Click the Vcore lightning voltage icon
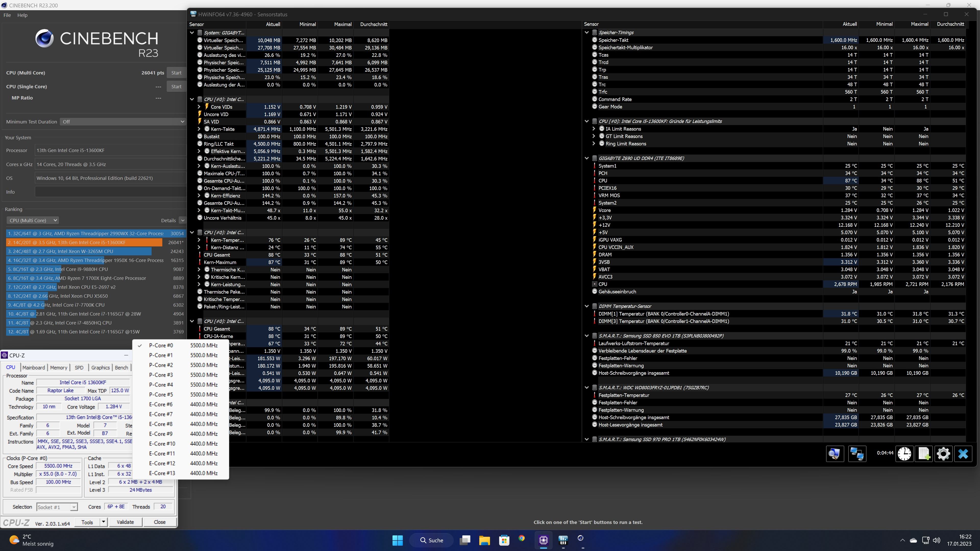 tap(595, 210)
